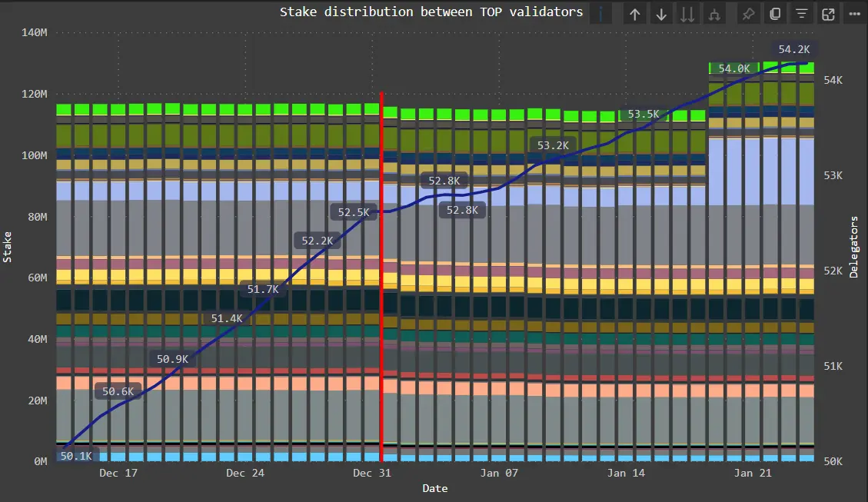Click the 'Date' horizontal axis title
Image resolution: width=868 pixels, height=502 pixels.
click(435, 489)
